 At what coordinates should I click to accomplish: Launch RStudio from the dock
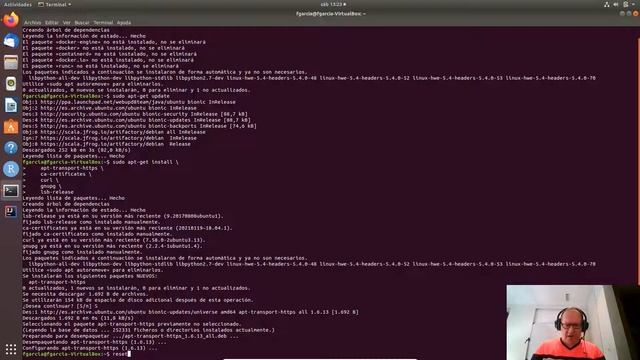(11, 169)
